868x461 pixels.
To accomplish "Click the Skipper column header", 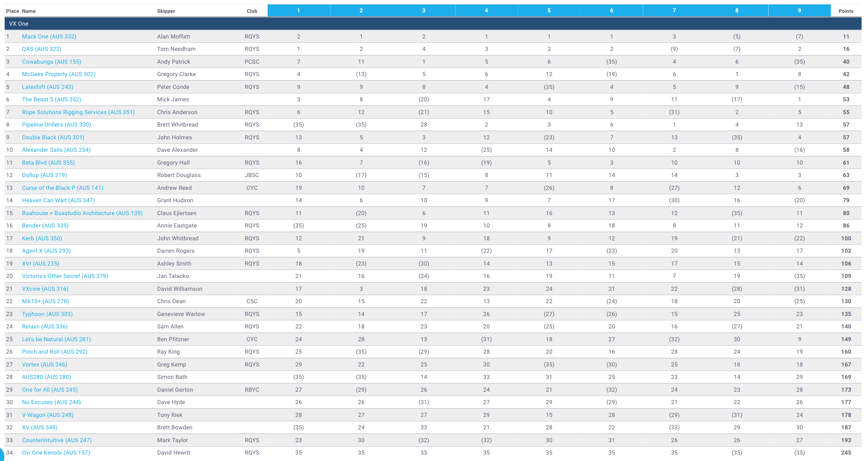I will coord(166,11).
